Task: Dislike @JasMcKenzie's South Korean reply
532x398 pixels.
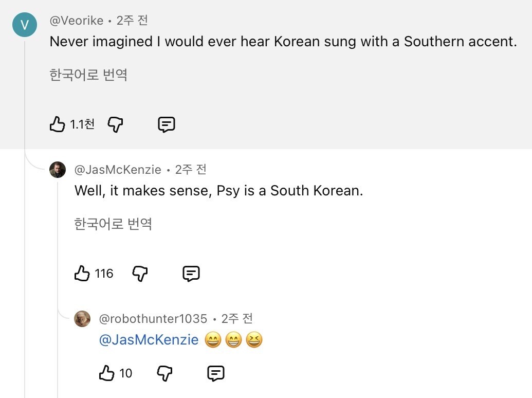Action: [x=140, y=274]
